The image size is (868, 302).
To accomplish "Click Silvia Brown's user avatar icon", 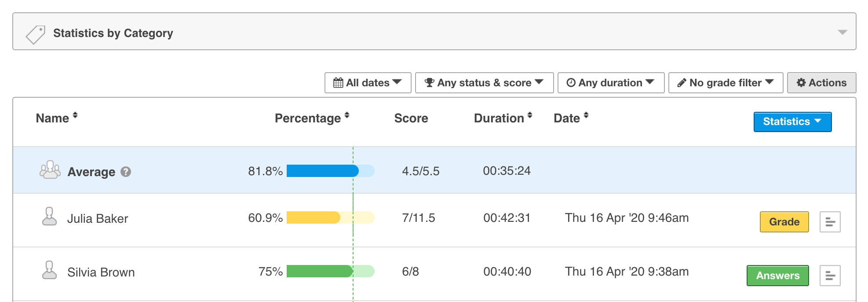I will click(49, 270).
